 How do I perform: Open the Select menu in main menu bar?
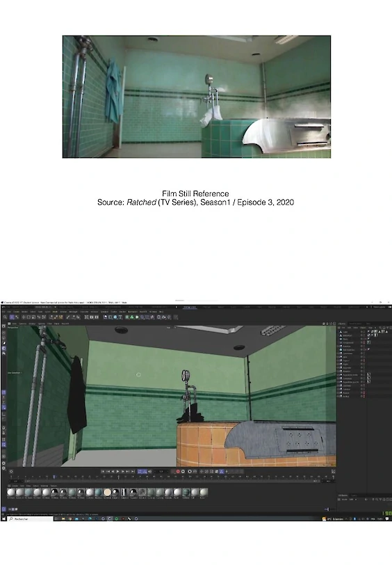[x=33, y=312]
